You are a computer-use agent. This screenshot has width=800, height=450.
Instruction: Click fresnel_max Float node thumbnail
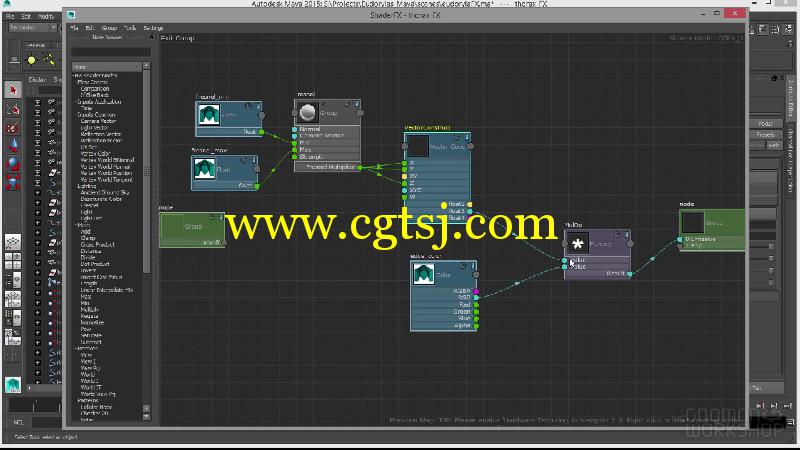coord(205,169)
